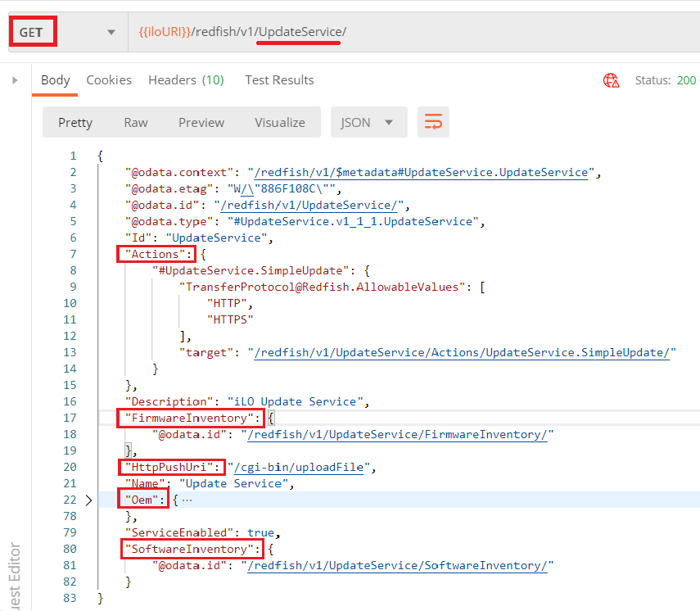The width and height of the screenshot is (700, 611).
Task: Open the JSON format dropdown
Action: (x=368, y=122)
